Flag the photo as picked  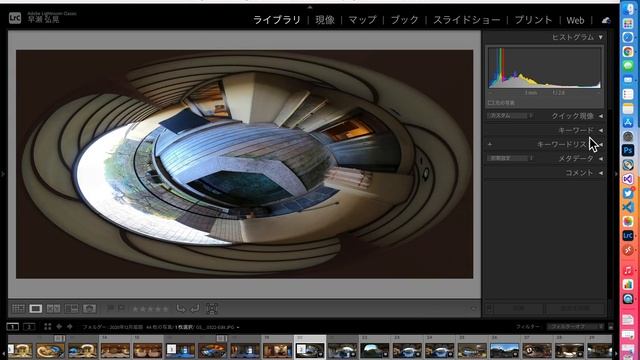click(x=110, y=309)
